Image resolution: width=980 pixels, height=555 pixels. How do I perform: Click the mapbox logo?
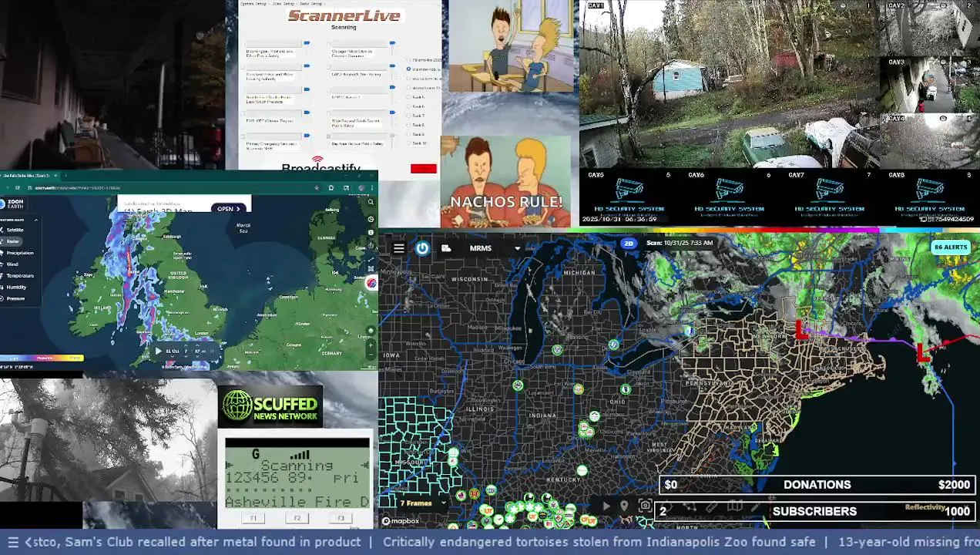click(x=401, y=522)
